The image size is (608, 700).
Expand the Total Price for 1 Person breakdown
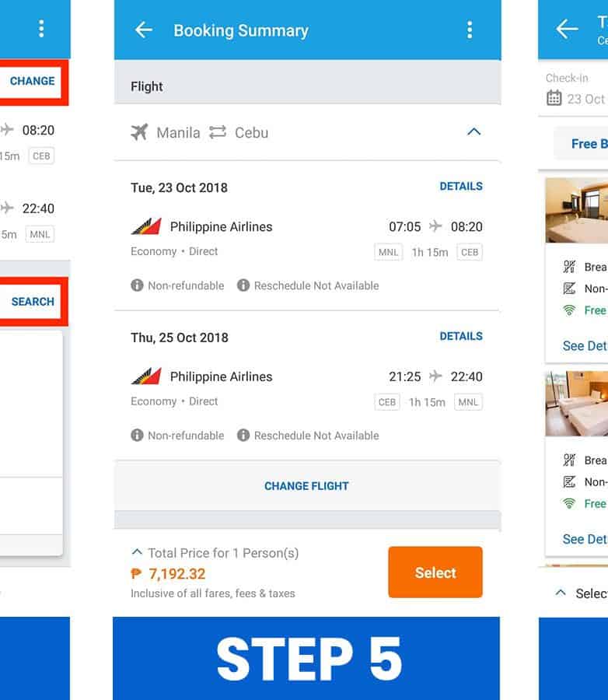point(138,553)
